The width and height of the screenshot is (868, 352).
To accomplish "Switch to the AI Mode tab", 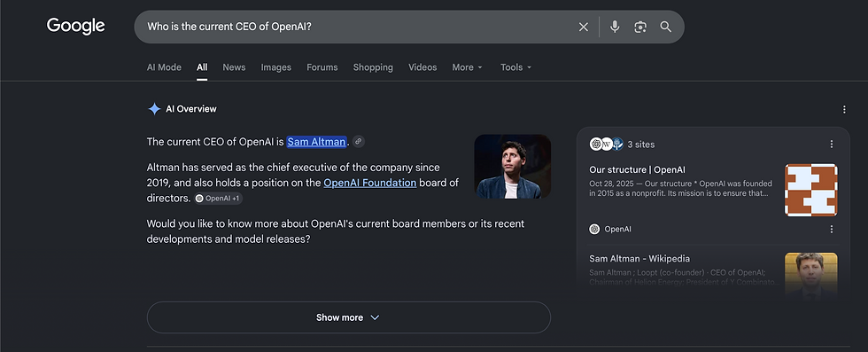I will [164, 67].
